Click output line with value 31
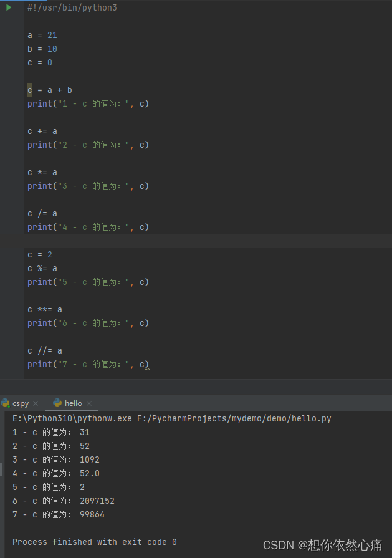 tap(51, 433)
